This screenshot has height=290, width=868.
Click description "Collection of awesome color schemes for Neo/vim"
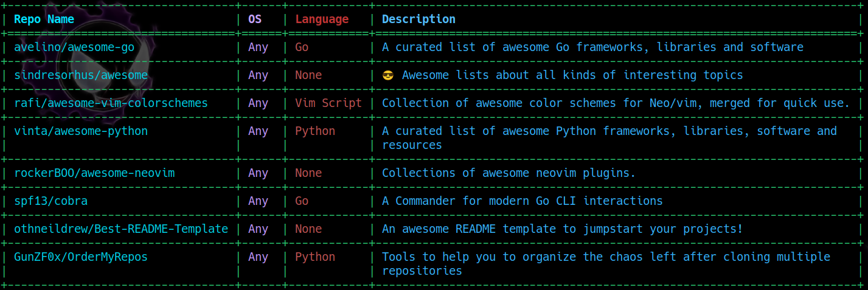pyautogui.click(x=616, y=103)
